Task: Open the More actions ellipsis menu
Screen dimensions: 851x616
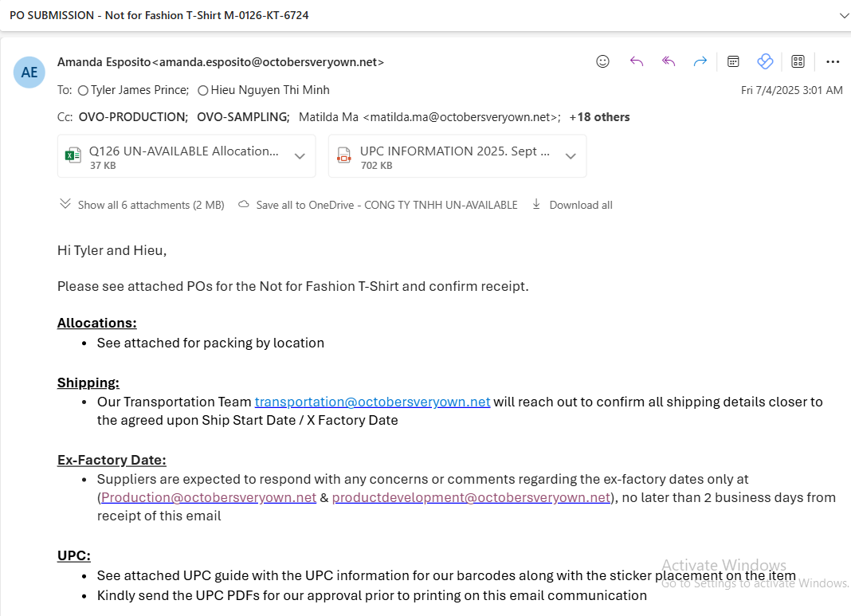Action: [x=833, y=61]
